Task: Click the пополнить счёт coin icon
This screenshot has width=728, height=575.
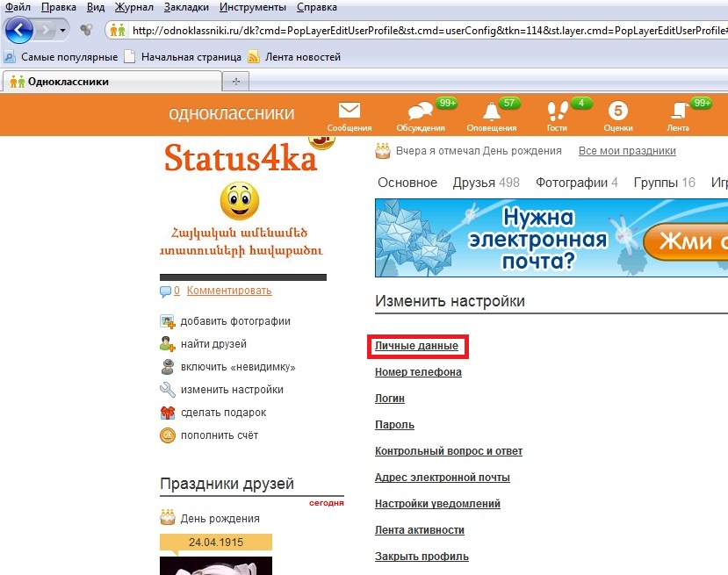Action: point(167,435)
